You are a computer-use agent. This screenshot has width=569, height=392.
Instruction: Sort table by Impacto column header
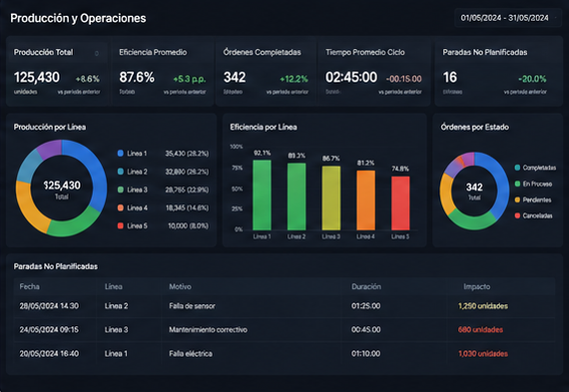click(477, 286)
